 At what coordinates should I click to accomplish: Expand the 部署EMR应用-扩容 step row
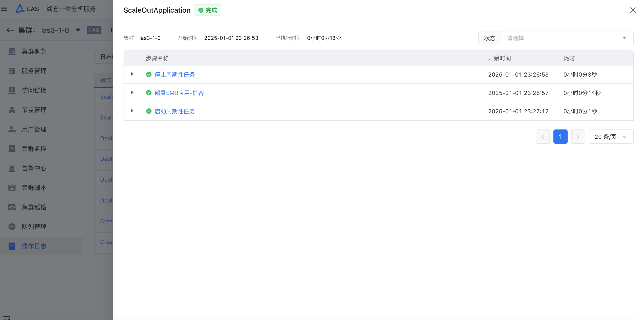tap(132, 93)
